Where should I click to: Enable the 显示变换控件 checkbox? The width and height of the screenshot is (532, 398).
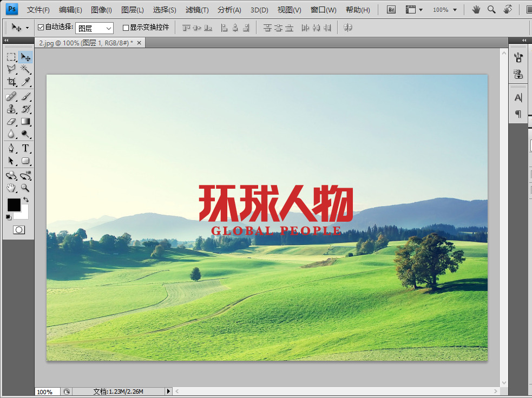pos(126,28)
